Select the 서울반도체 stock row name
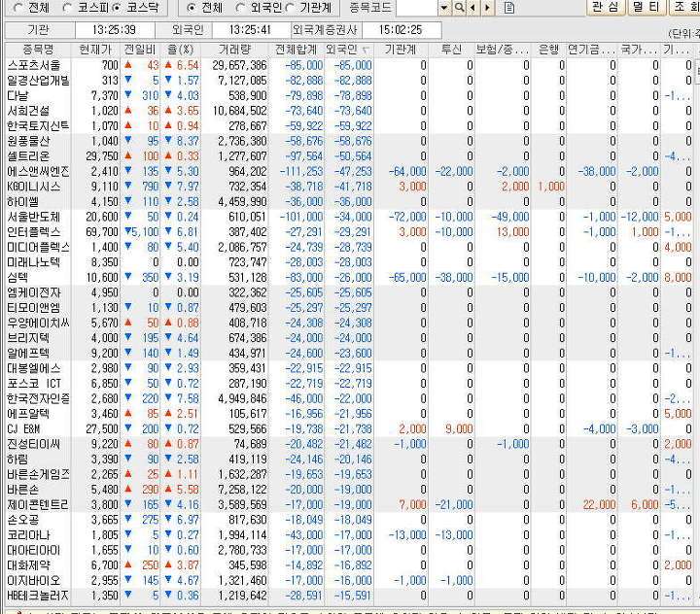 coord(33,217)
